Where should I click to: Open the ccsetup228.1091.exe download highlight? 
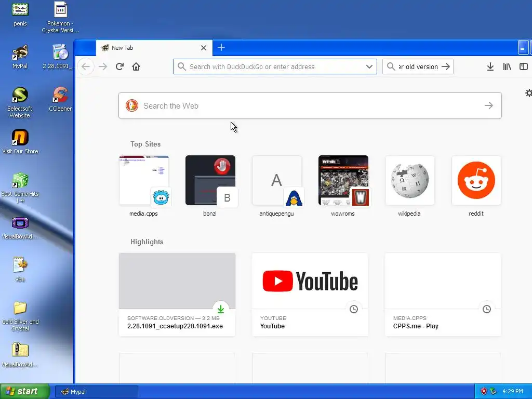[177, 295]
